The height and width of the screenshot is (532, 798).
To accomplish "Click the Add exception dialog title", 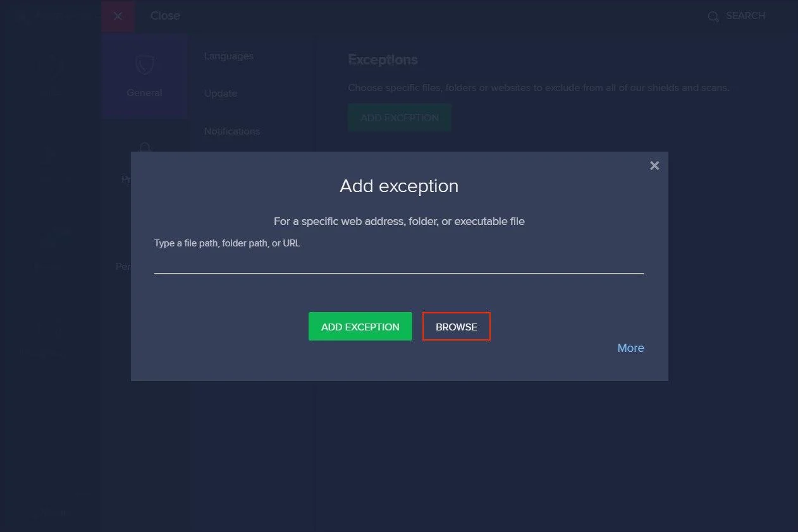I will [399, 186].
